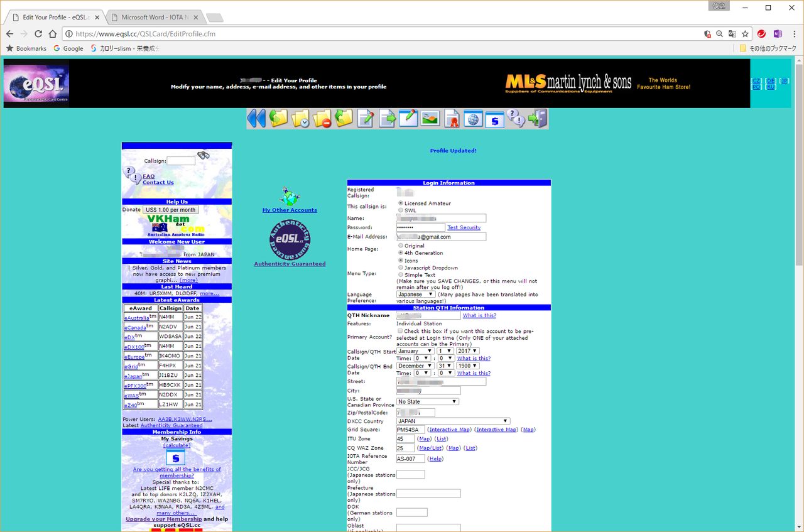Click the page-with-pencil toolbar icon
The image size is (804, 532).
(366, 118)
